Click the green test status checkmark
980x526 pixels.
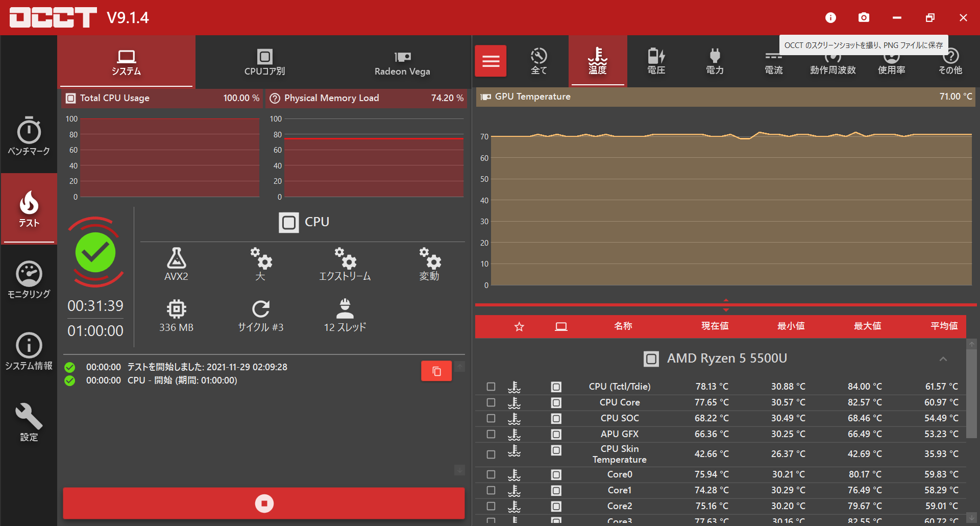(95, 252)
